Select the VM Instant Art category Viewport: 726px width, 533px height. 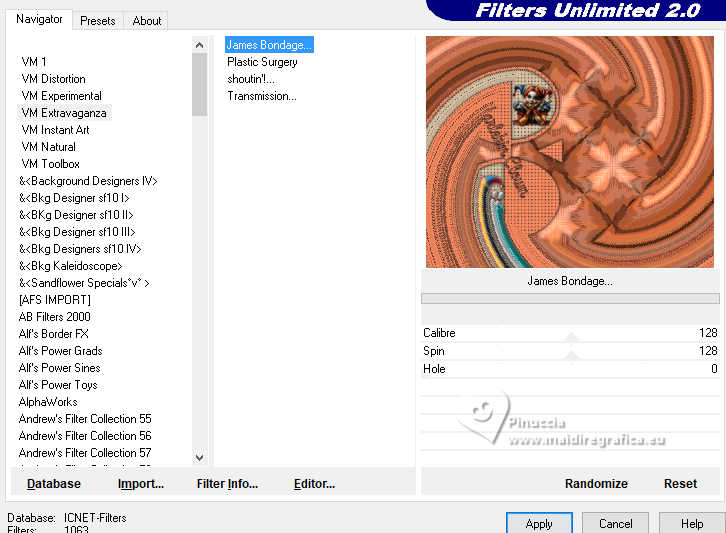(55, 130)
